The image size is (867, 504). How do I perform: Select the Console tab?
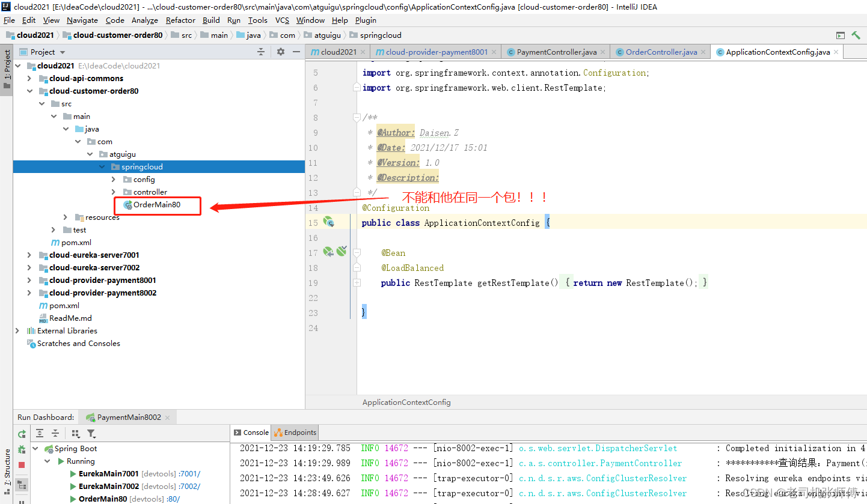(x=251, y=433)
